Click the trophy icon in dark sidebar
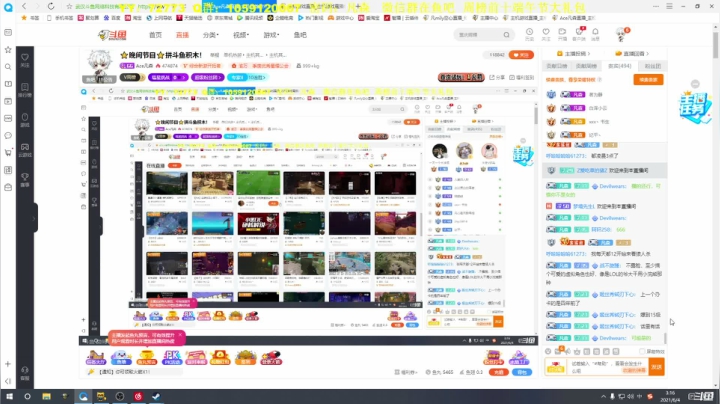This screenshot has height=404, width=720. (x=25, y=179)
